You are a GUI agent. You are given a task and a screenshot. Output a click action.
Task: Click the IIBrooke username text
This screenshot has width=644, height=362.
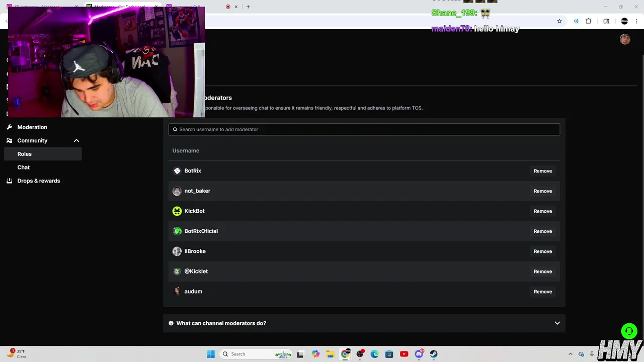tap(195, 251)
